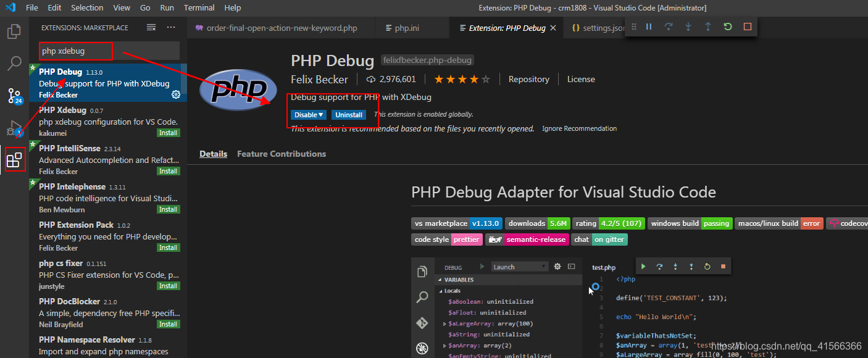Screen dimensions: 868x358
Task: Disable the PHP Debug extension
Action: (305, 114)
